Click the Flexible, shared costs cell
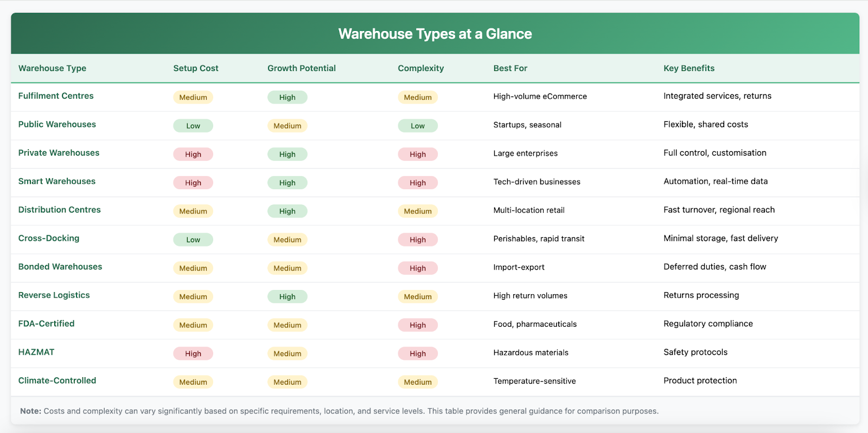This screenshot has height=433, width=868. [706, 124]
